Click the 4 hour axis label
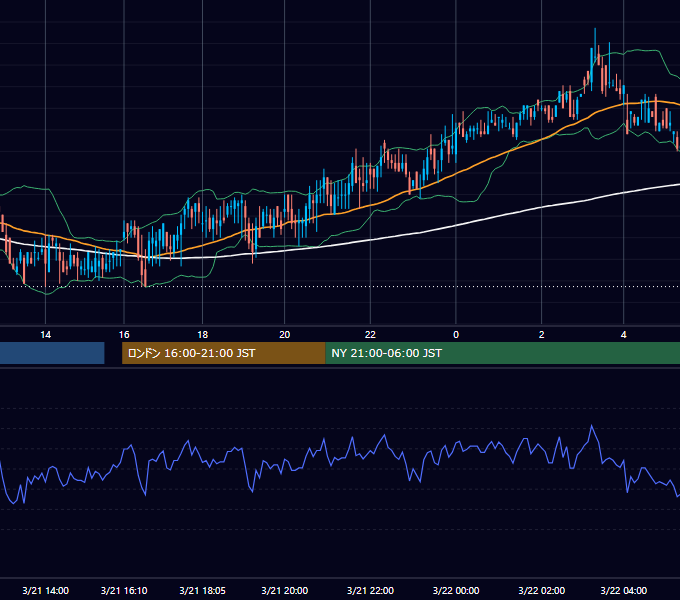This screenshot has width=680, height=600. coord(624,335)
